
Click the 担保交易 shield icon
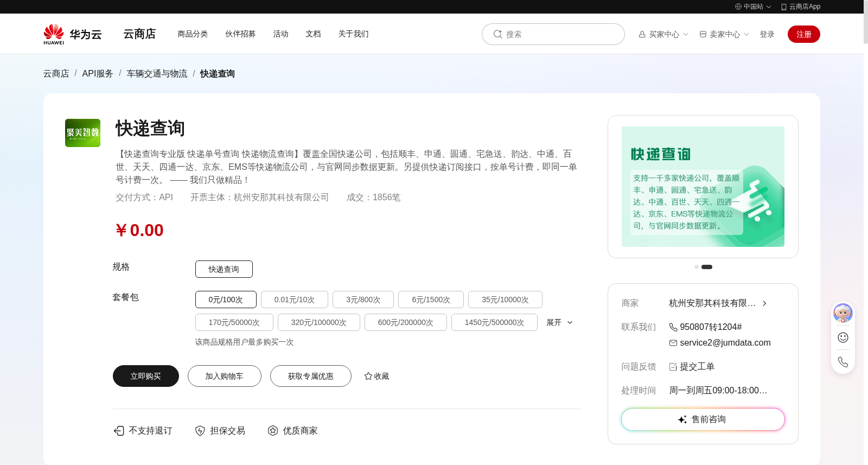pos(200,431)
